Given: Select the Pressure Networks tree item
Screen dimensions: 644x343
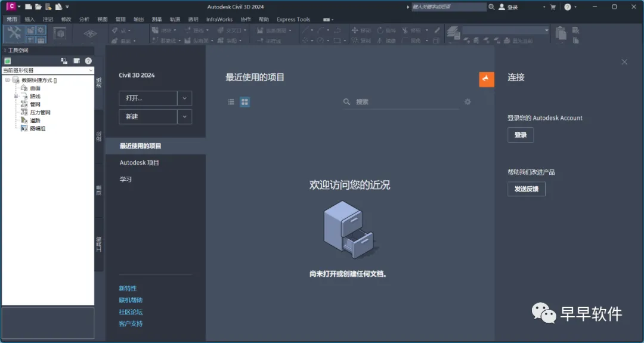Looking at the screenshot, I should (41, 112).
